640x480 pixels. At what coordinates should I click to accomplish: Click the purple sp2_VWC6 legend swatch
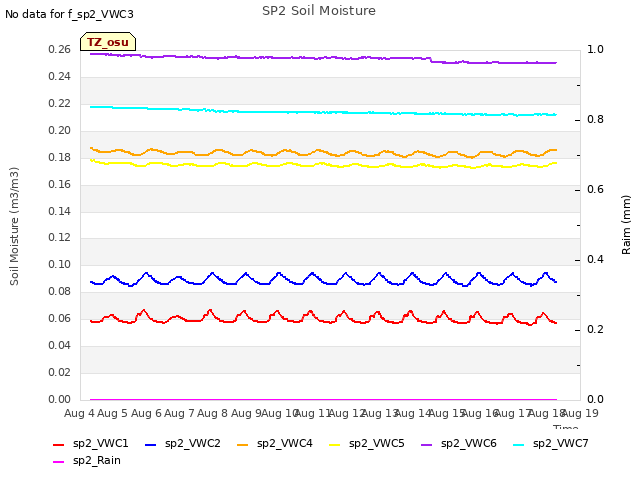coord(427,444)
